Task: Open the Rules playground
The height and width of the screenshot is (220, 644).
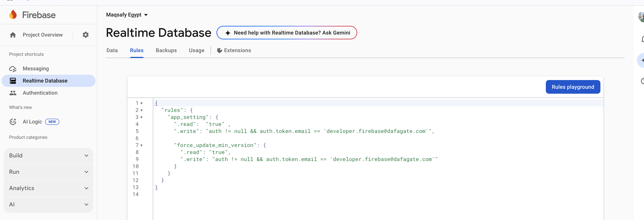Action: 573,87
